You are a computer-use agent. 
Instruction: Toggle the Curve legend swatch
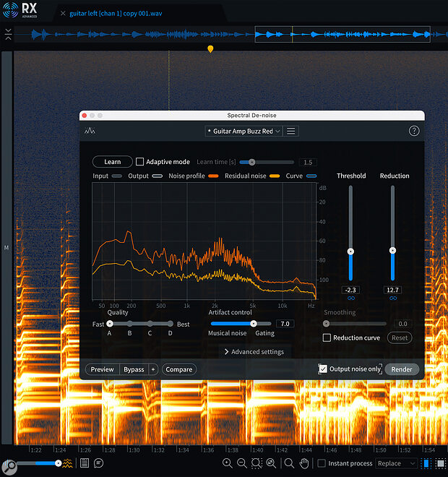(x=311, y=176)
